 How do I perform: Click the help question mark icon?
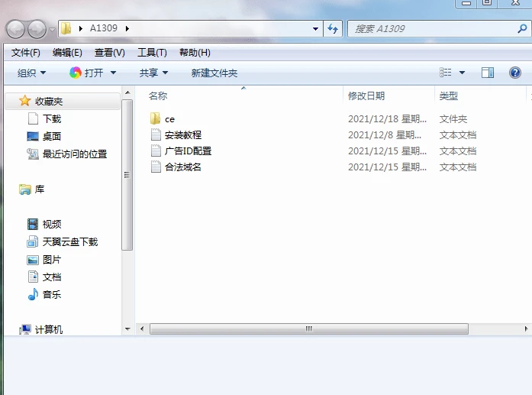tap(514, 73)
